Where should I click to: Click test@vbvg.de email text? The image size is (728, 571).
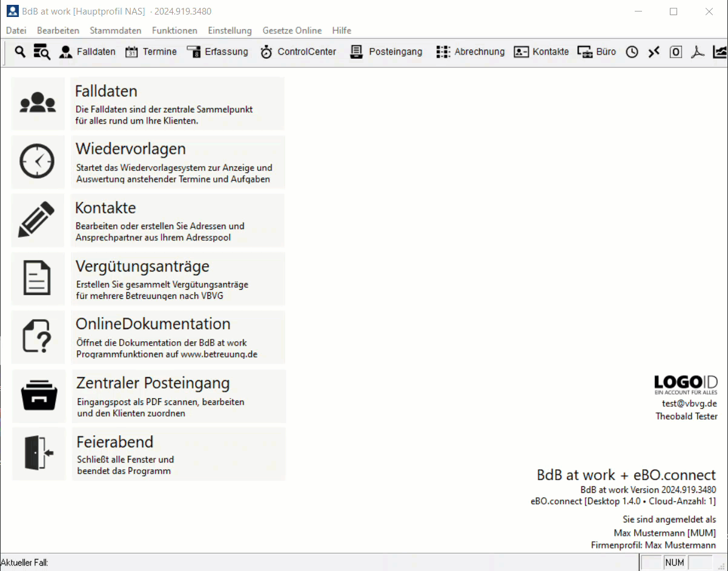[689, 403]
